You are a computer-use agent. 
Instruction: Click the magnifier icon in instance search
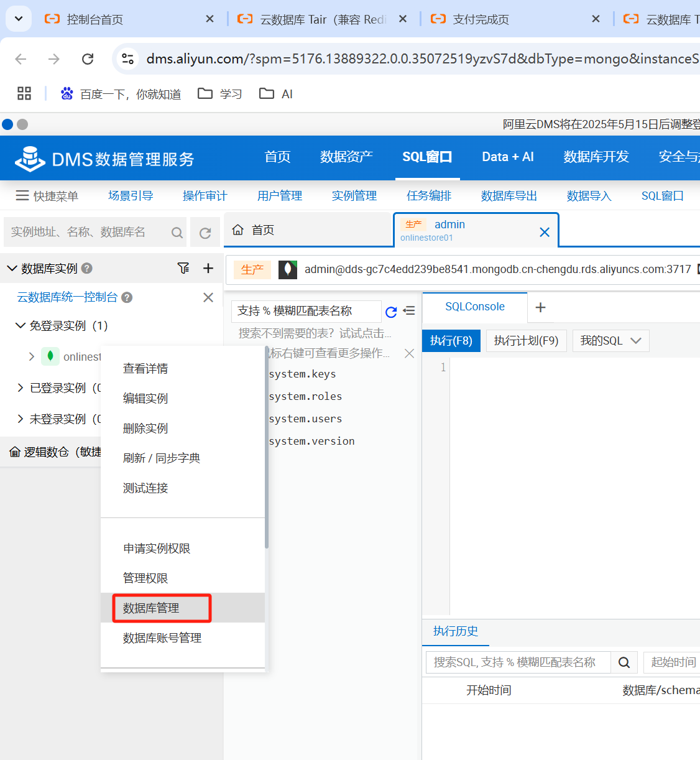[177, 233]
